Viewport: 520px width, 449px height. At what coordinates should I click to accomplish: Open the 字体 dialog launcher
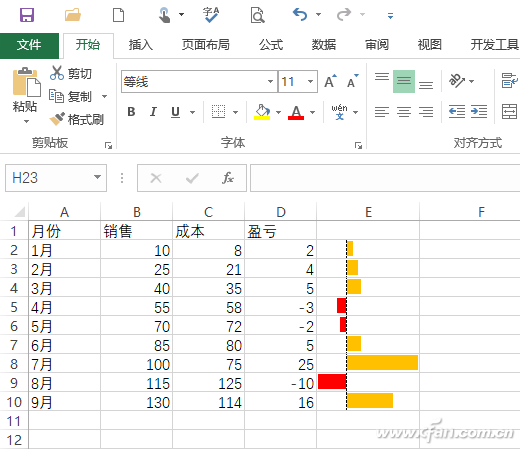[358, 145]
